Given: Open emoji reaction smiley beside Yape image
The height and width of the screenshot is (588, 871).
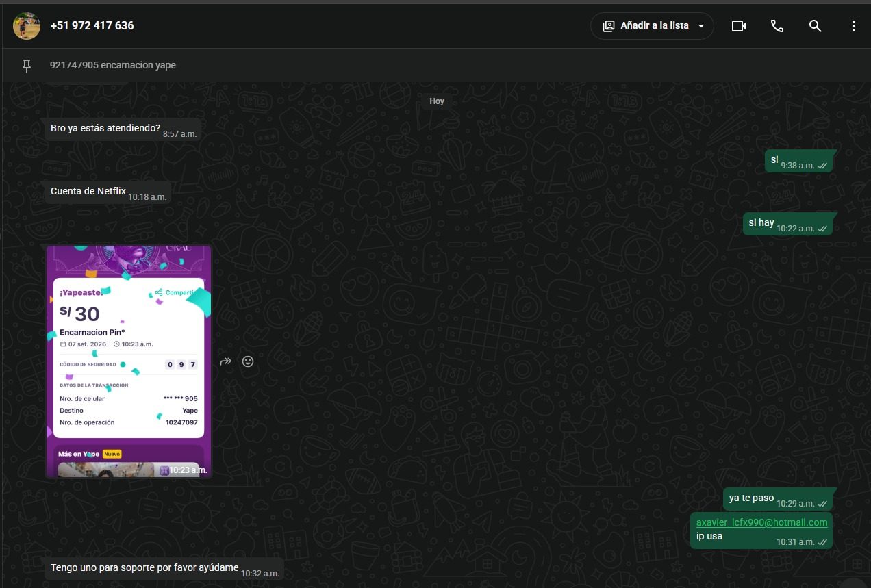Looking at the screenshot, I should (248, 361).
